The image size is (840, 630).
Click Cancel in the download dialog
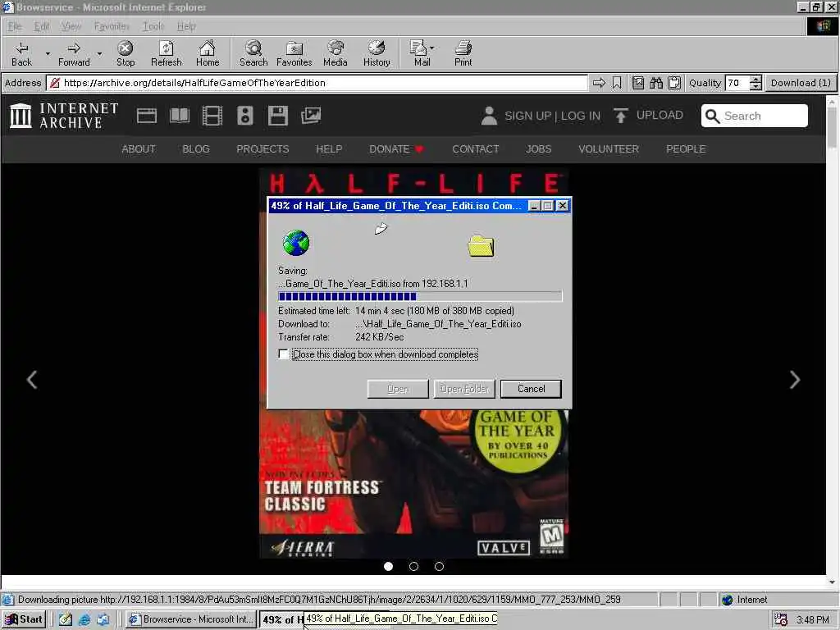pos(531,389)
